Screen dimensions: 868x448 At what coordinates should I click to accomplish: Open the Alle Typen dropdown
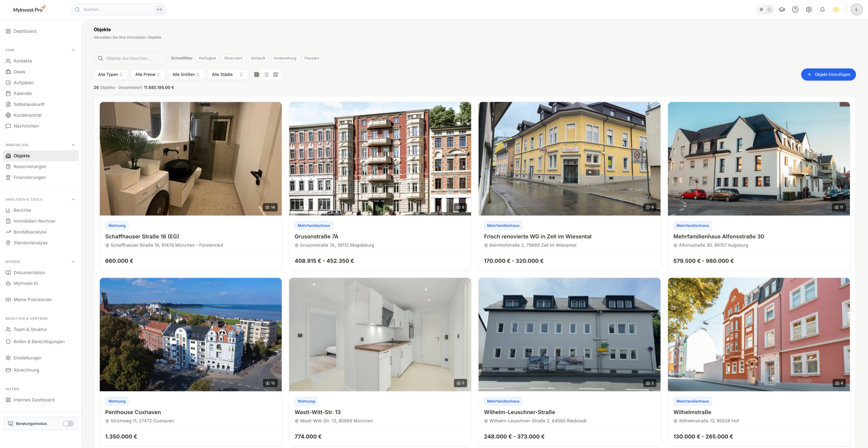(110, 74)
